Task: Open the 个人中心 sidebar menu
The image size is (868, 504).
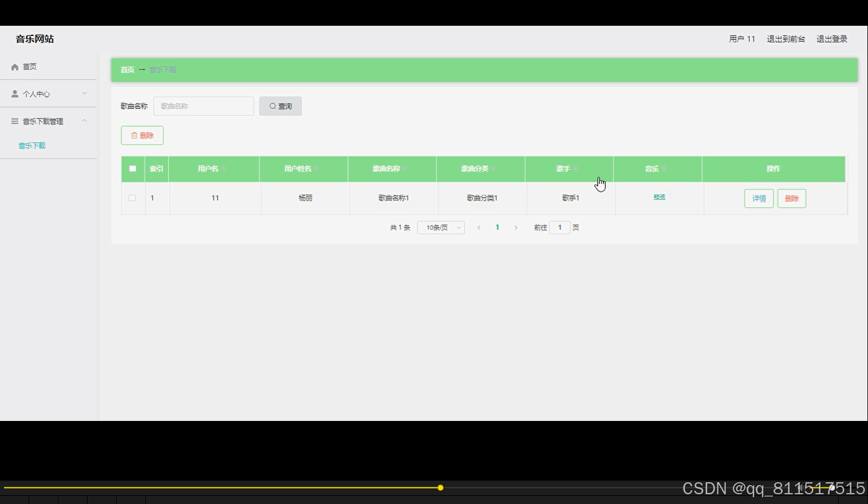Action: [x=49, y=94]
